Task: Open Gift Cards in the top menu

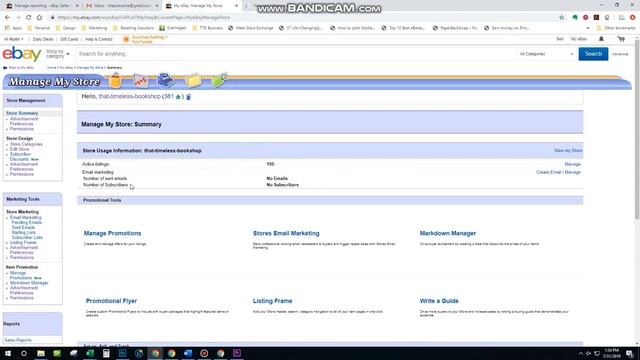Action: point(69,39)
